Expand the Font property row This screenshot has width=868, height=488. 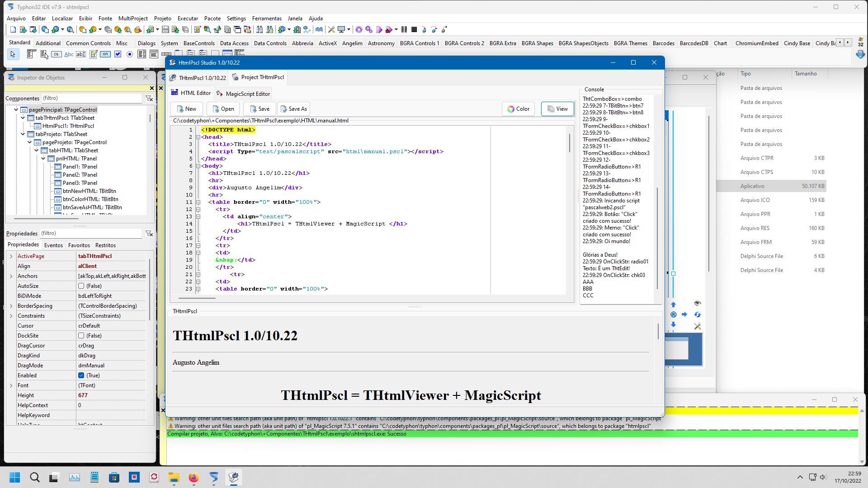pyautogui.click(x=11, y=385)
